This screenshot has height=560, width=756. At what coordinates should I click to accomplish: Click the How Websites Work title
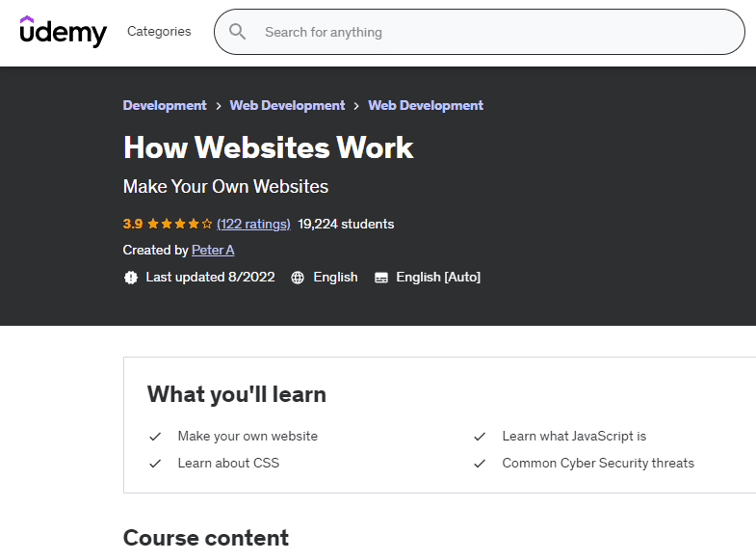(x=268, y=147)
